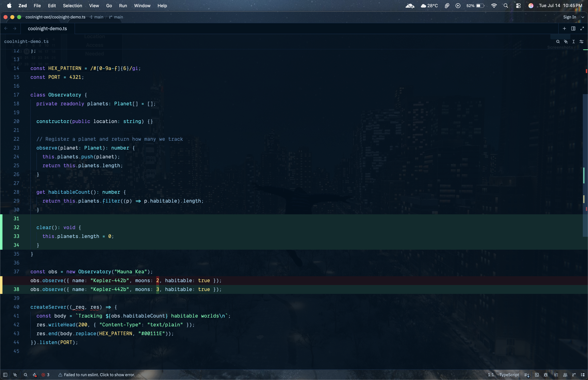Select the coolnight-demo.ts tab
Screen dimensions: 588x380
[47, 29]
